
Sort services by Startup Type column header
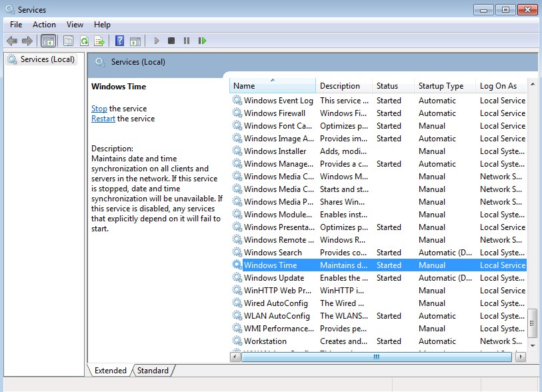(441, 86)
